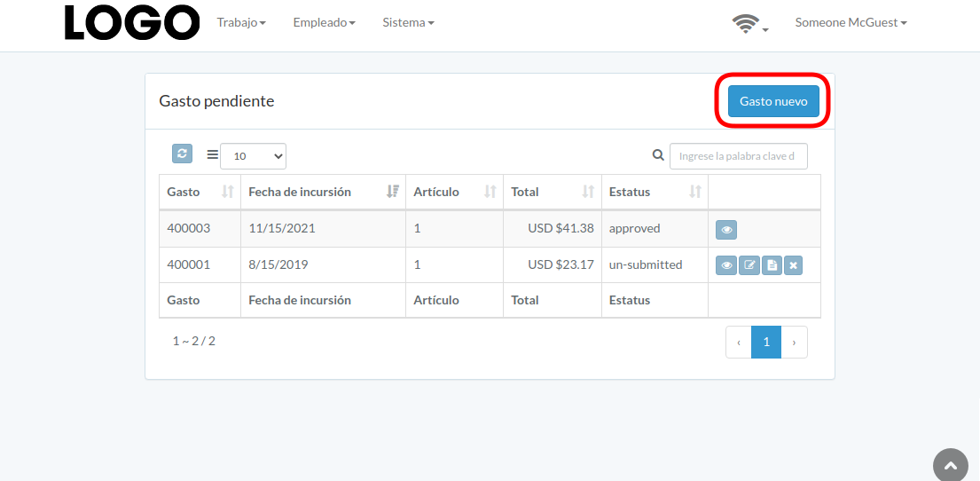Open the wifi connection status dropdown
This screenshot has height=481, width=980.
[x=750, y=24]
